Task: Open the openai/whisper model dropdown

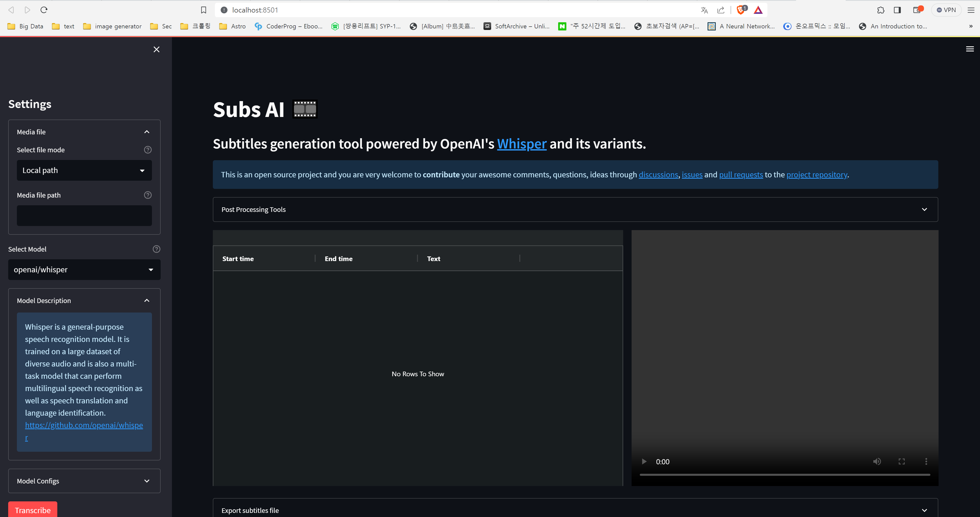Action: 84,270
